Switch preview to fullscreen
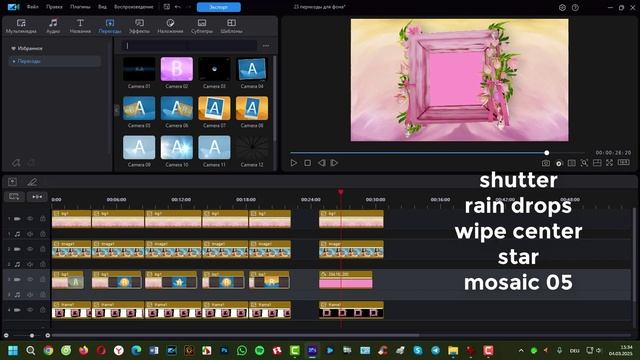640x360 pixels. point(609,163)
